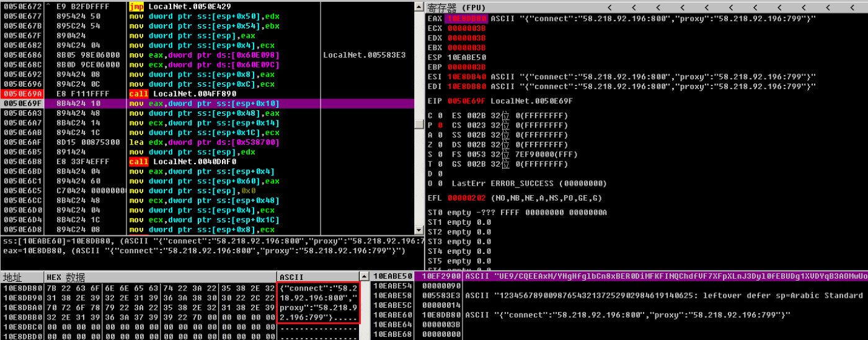Image resolution: width=868 pixels, height=340 pixels.
Task: Click the ST0 FPU register line
Action: (x=517, y=212)
